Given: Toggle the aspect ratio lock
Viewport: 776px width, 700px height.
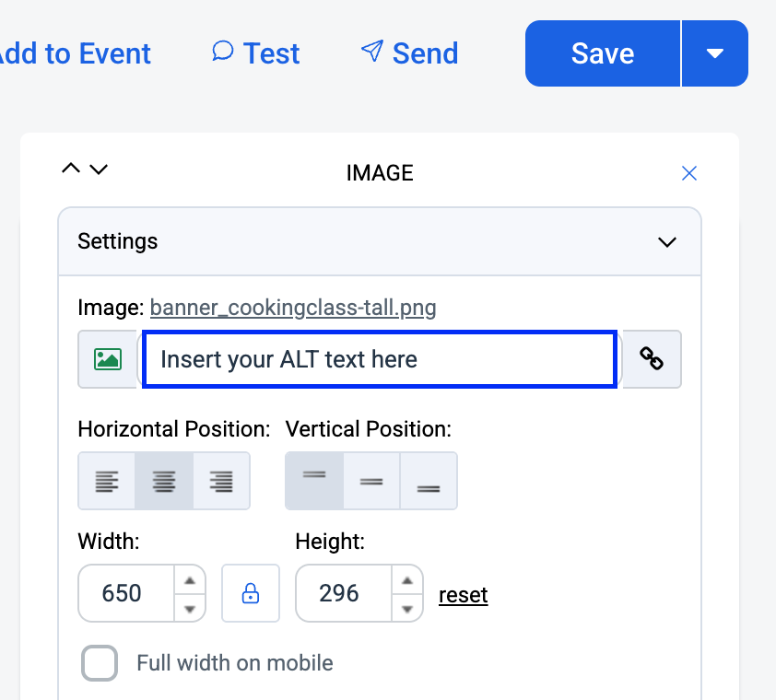Looking at the screenshot, I should [x=251, y=593].
